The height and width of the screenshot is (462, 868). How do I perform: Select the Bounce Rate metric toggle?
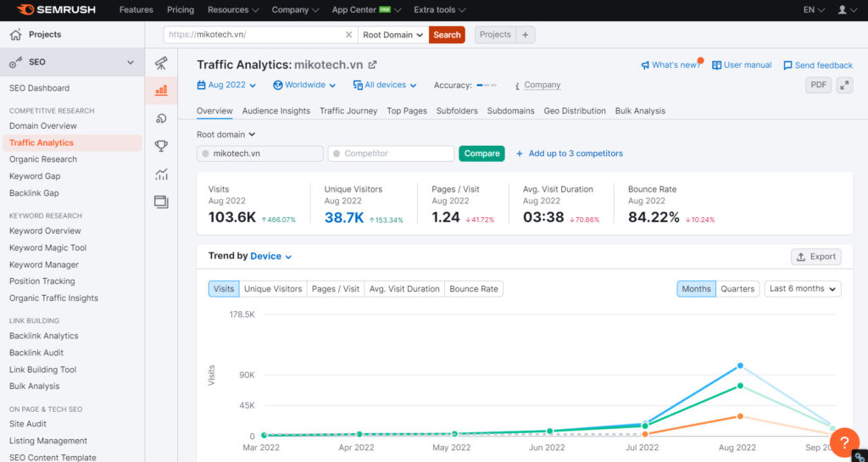click(474, 289)
